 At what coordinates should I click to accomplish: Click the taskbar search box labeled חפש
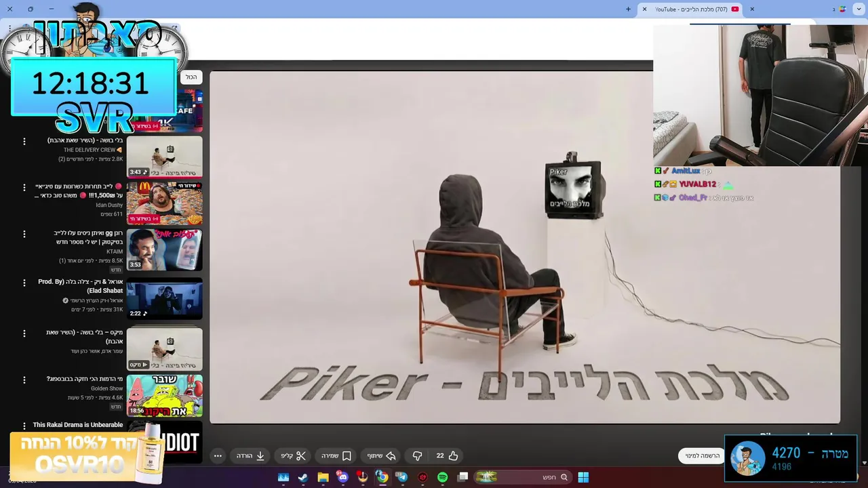522,477
